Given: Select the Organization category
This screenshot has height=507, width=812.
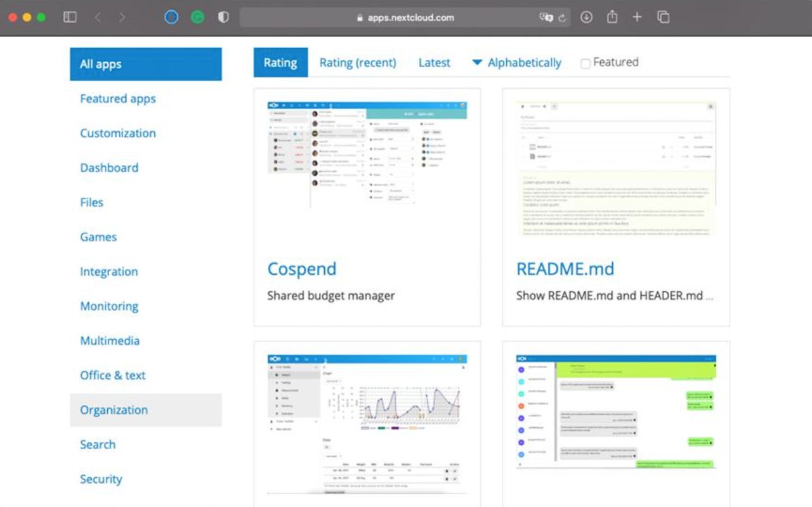Looking at the screenshot, I should [146, 410].
